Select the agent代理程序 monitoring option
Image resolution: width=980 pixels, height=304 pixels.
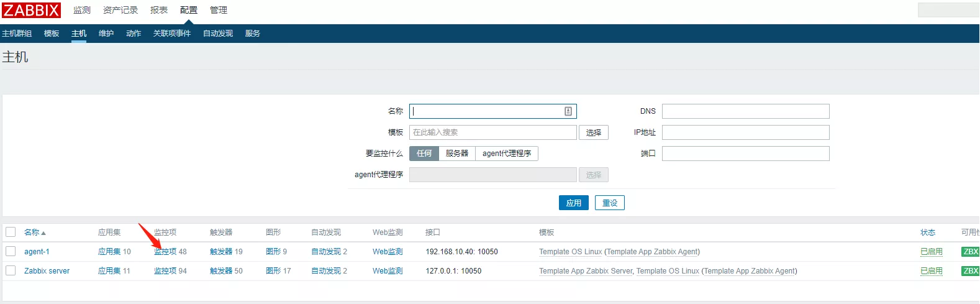tap(506, 154)
